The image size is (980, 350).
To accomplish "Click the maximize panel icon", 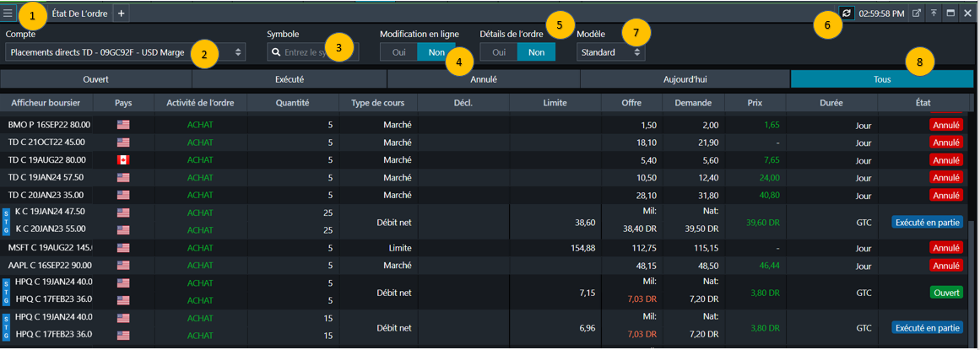I will coord(950,13).
